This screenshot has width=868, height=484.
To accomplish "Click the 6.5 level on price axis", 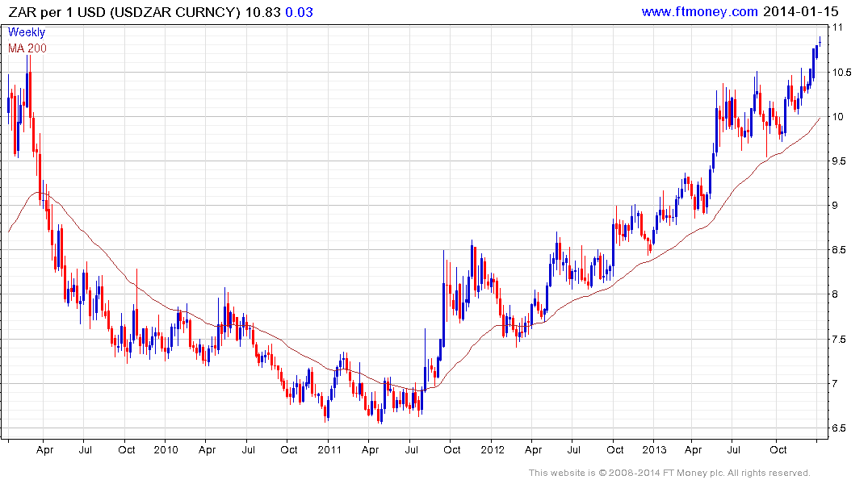I will click(842, 428).
